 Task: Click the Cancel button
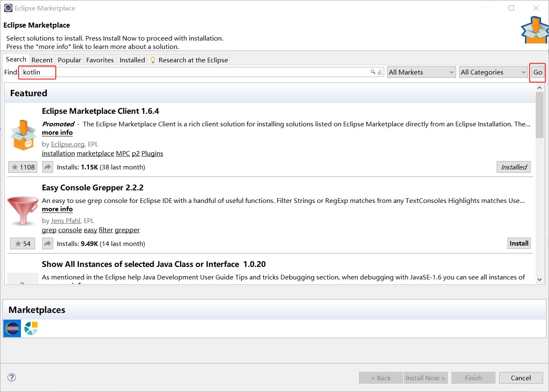coord(521,378)
